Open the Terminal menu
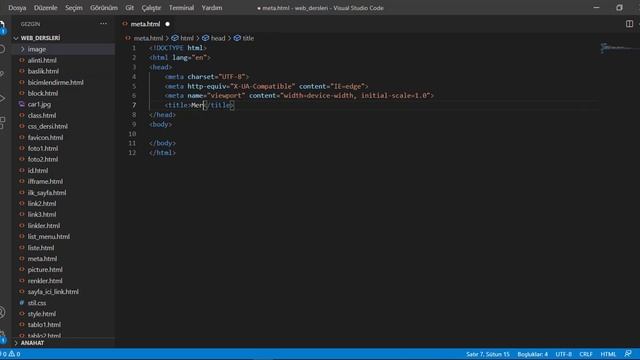Image resolution: width=640 pixels, height=360 pixels. coord(181,8)
